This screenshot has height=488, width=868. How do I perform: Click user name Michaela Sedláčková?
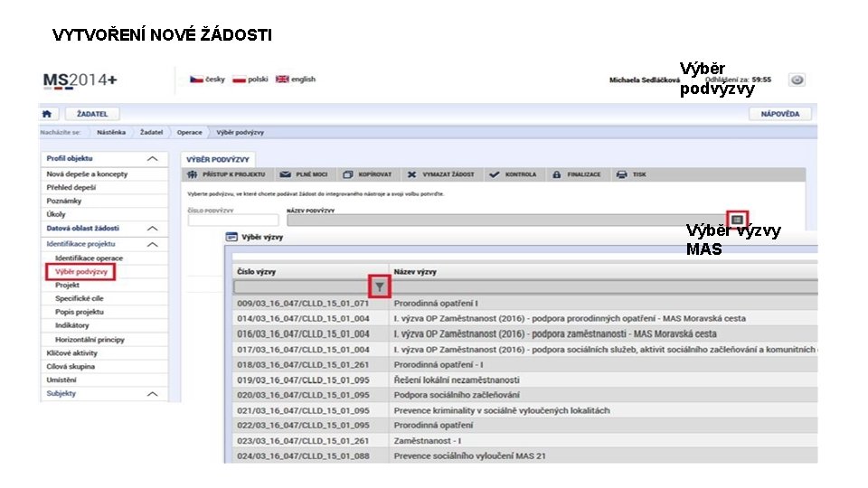click(645, 80)
